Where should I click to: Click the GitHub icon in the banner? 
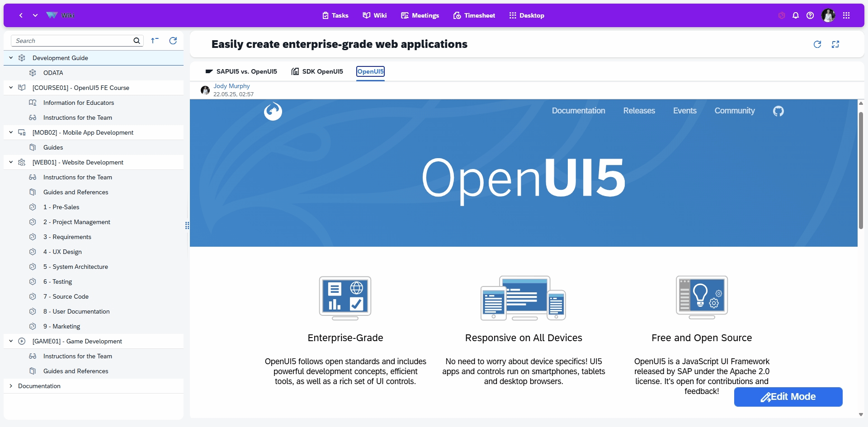[778, 111]
